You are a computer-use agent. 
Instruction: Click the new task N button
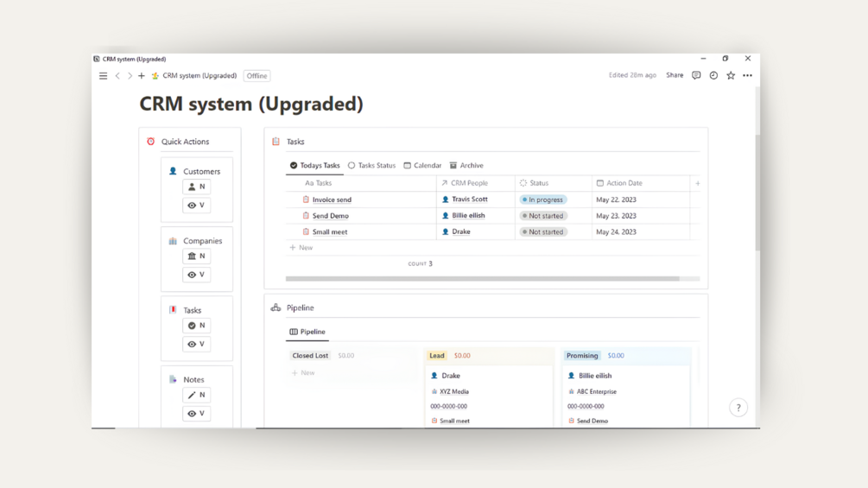point(197,326)
